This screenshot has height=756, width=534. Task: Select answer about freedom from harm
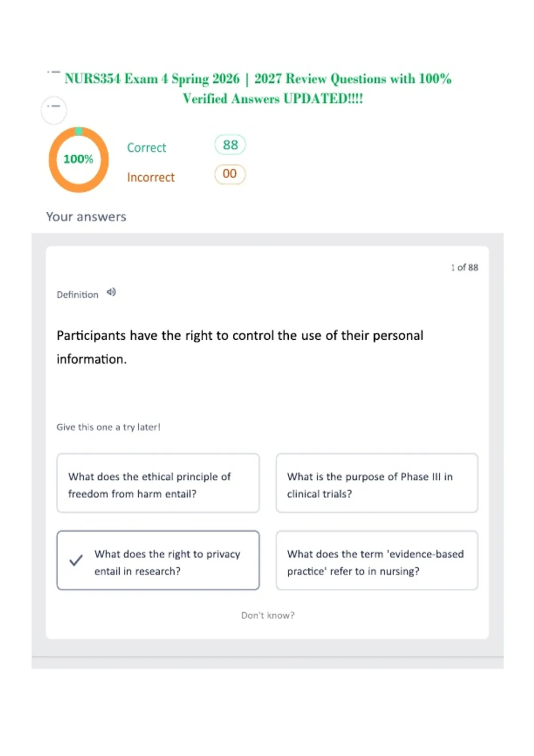point(158,483)
